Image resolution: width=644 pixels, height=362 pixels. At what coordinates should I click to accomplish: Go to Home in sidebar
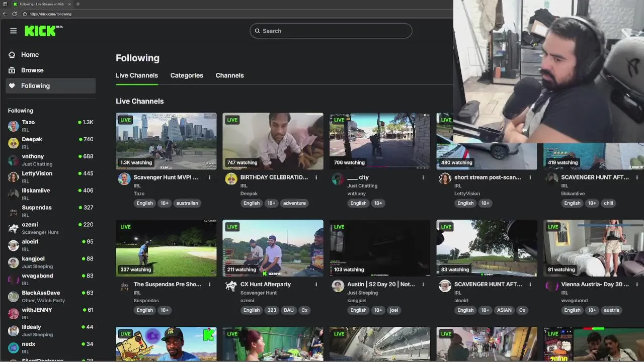pos(50,55)
